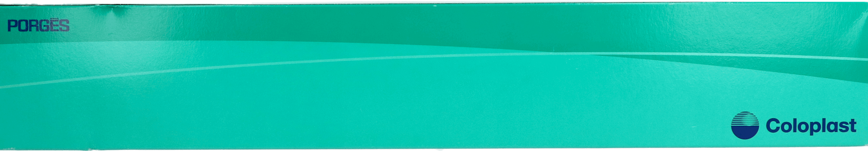Screen dimensions: 868x151
Task: Click the Coloplast wordmark text
Action: pyautogui.click(x=811, y=126)
